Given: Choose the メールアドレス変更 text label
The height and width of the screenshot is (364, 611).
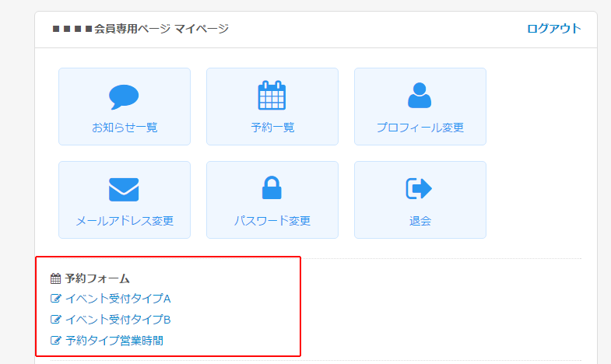Looking at the screenshot, I should (125, 221).
